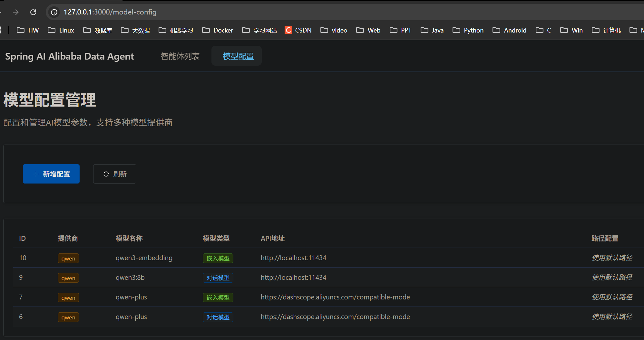Click the 提供商 column header
Viewport: 644px width, 340px height.
68,239
